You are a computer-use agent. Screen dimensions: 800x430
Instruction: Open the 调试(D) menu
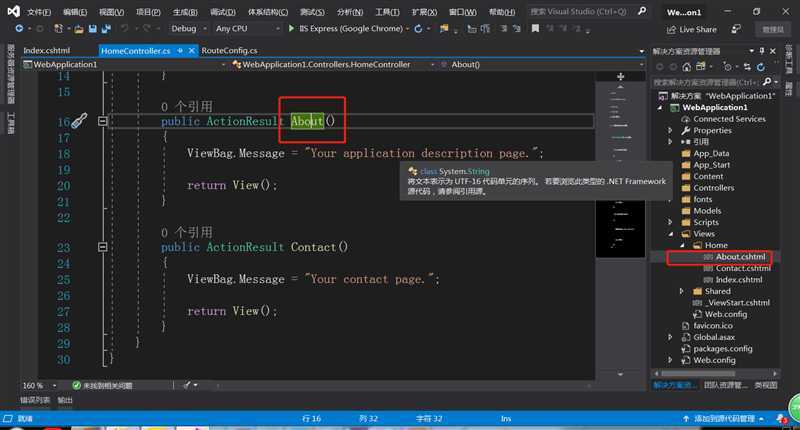pos(223,12)
